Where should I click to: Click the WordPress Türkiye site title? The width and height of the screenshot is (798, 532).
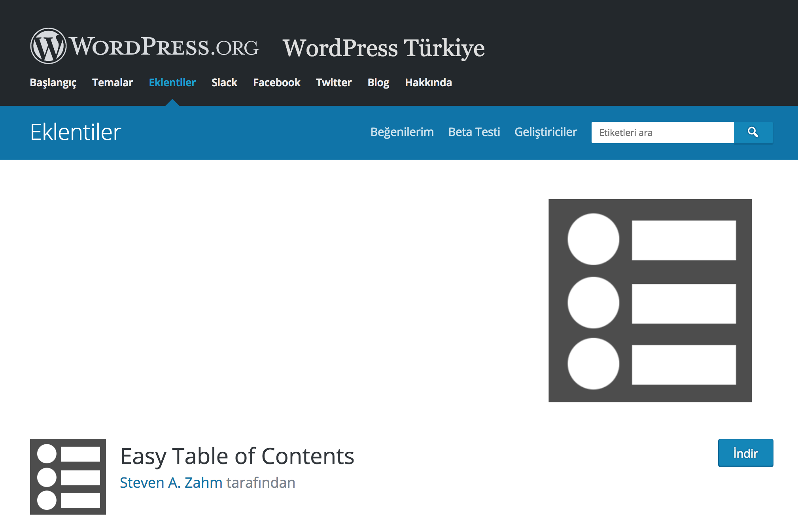tap(384, 48)
